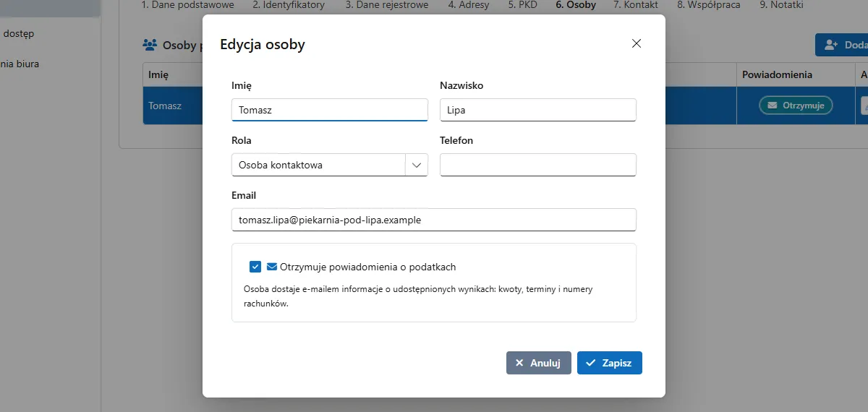The image size is (868, 412).
Task: Click the Anuluj button
Action: [539, 363]
